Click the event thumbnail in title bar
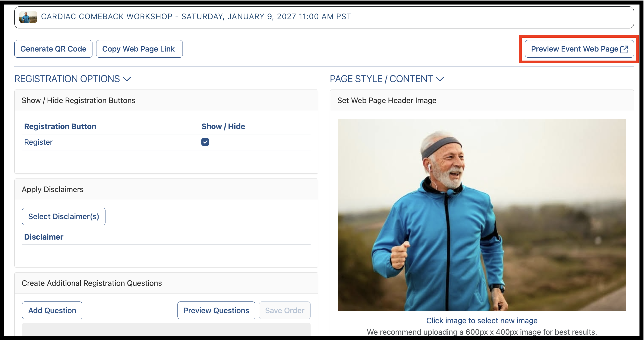 coord(28,17)
